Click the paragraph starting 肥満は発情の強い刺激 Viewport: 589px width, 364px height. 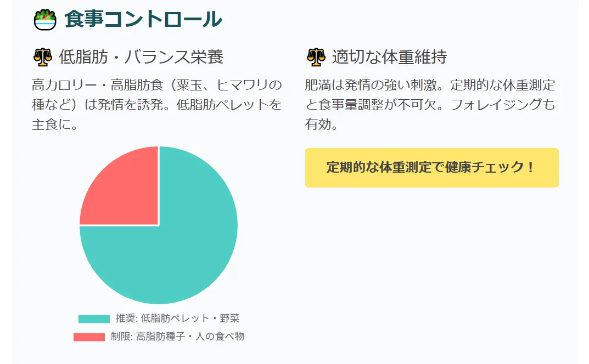click(x=430, y=105)
